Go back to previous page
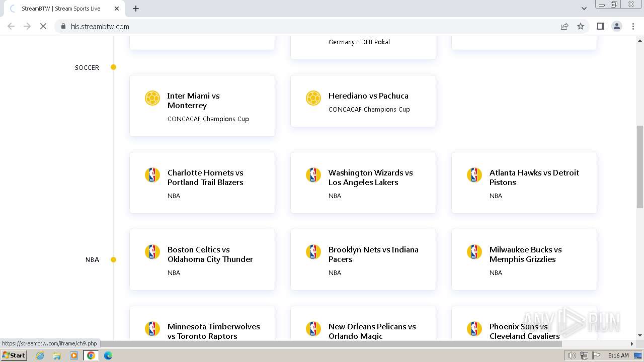Image resolution: width=644 pixels, height=362 pixels. pos(11,26)
